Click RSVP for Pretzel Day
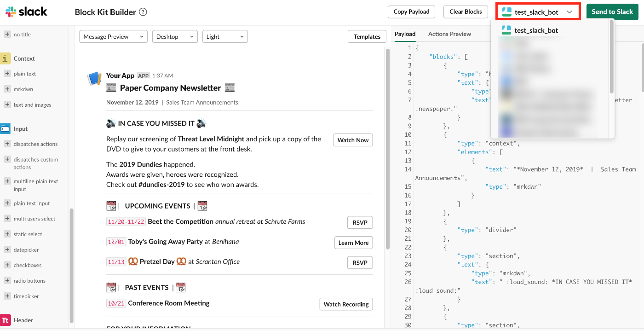 click(x=360, y=262)
